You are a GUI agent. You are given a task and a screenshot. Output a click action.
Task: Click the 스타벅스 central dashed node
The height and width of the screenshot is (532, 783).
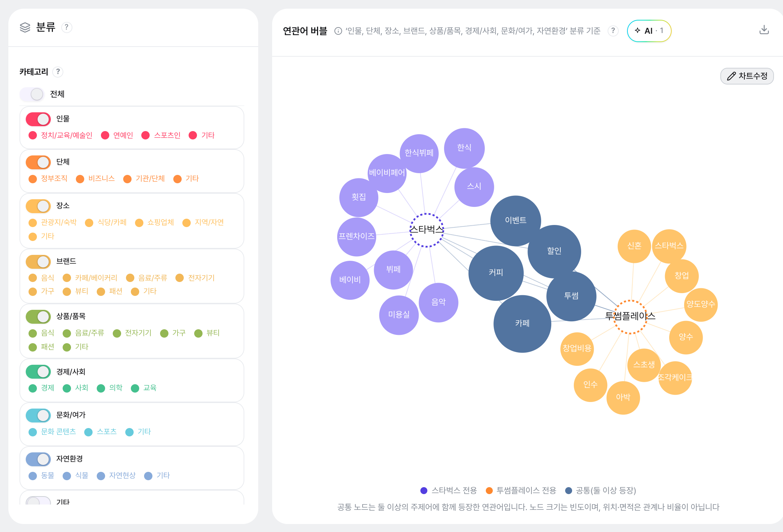tap(427, 230)
